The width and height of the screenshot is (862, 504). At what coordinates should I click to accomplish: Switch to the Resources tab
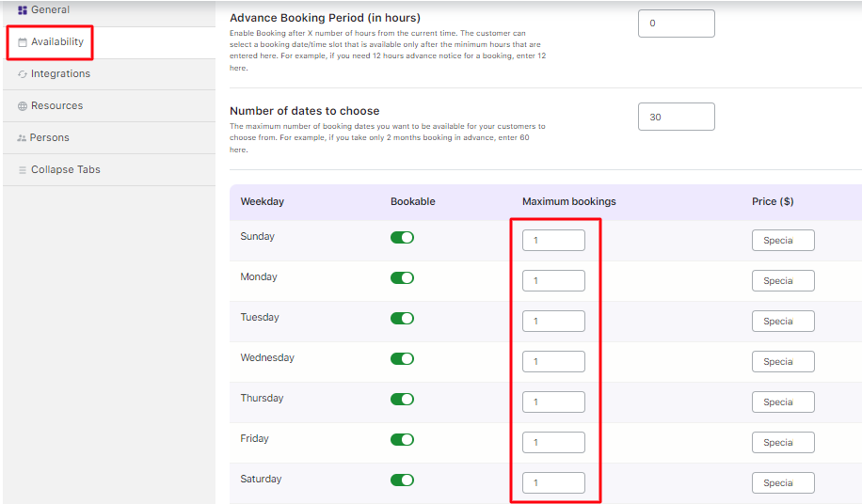coord(56,106)
